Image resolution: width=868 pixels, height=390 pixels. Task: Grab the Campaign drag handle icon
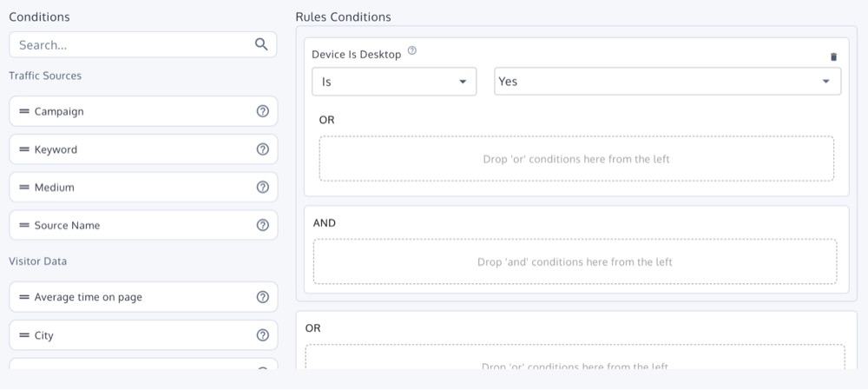coord(24,111)
